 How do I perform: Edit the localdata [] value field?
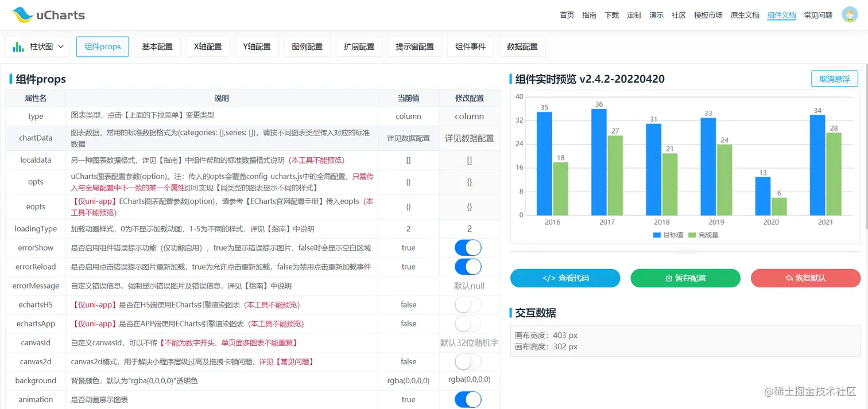point(470,161)
